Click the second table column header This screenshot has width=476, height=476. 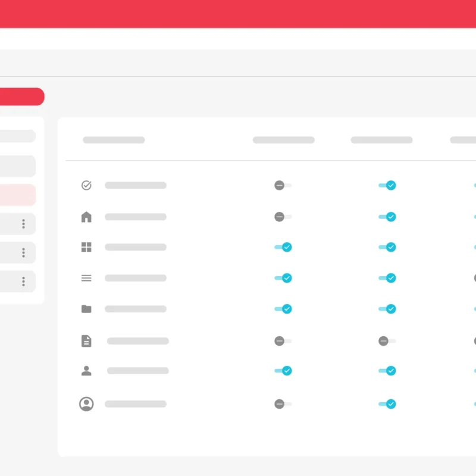284,140
